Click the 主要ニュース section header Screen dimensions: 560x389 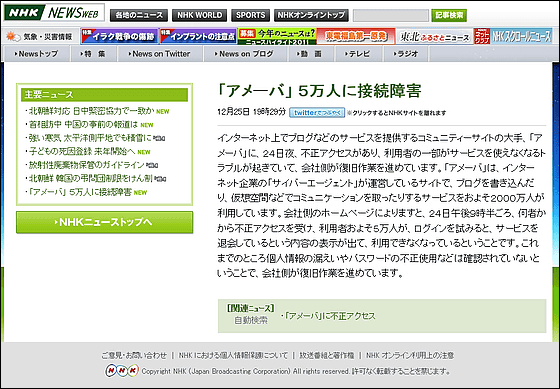pos(104,95)
